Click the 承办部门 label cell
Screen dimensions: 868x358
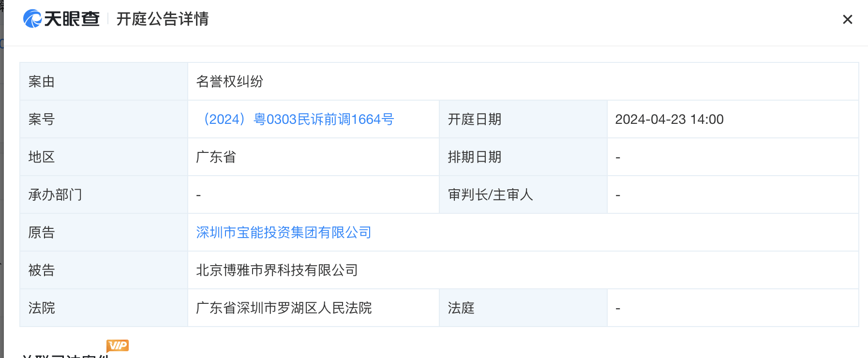55,195
